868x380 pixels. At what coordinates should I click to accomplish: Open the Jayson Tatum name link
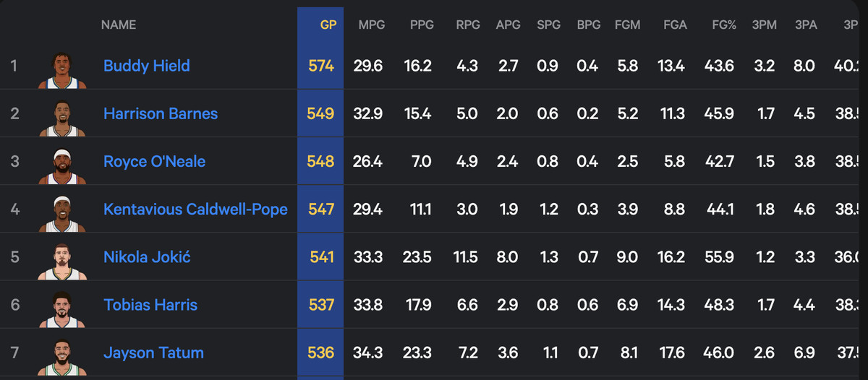(153, 353)
